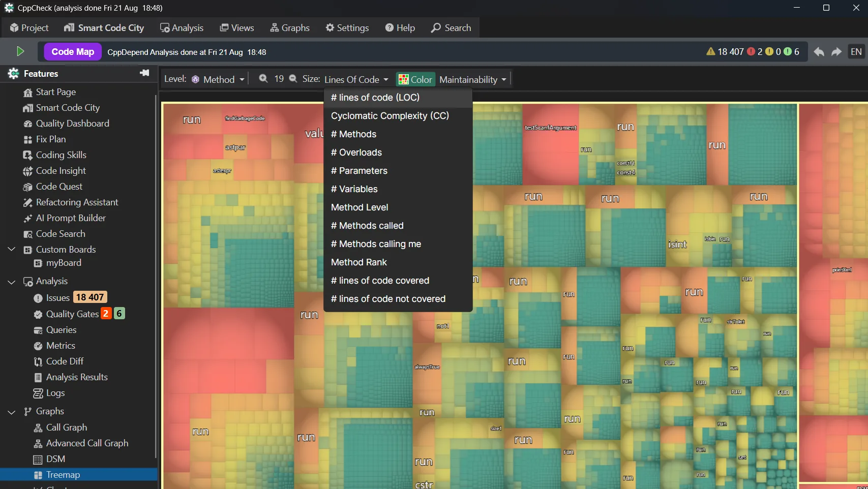Click the EN language button

856,52
